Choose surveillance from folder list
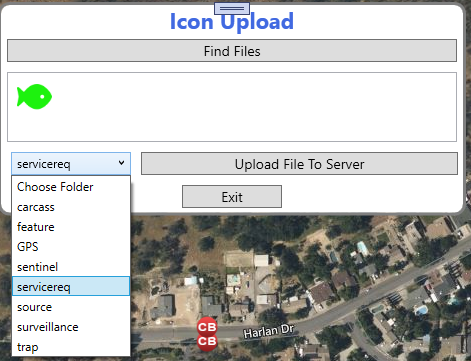This screenshot has height=361, width=471. (x=71, y=327)
